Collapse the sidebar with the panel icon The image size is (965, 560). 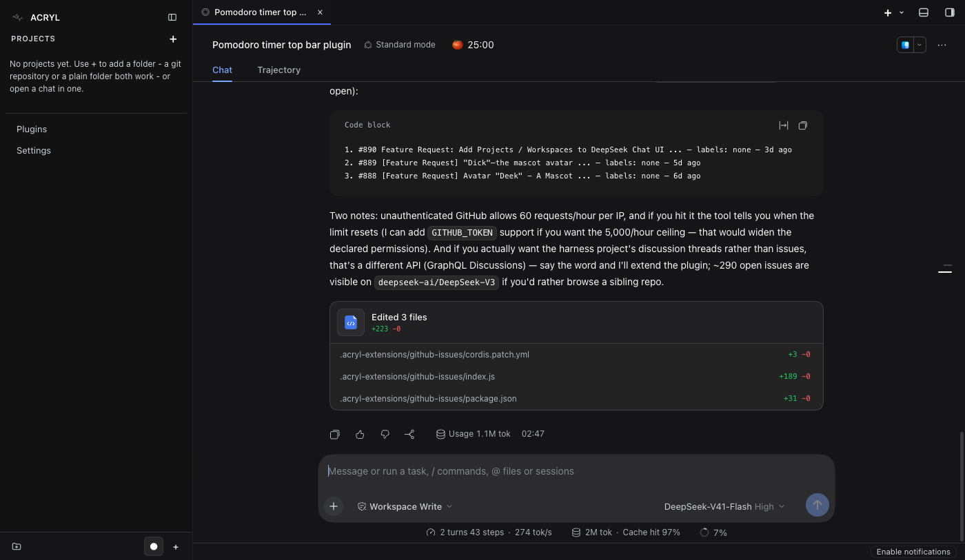[x=172, y=17]
